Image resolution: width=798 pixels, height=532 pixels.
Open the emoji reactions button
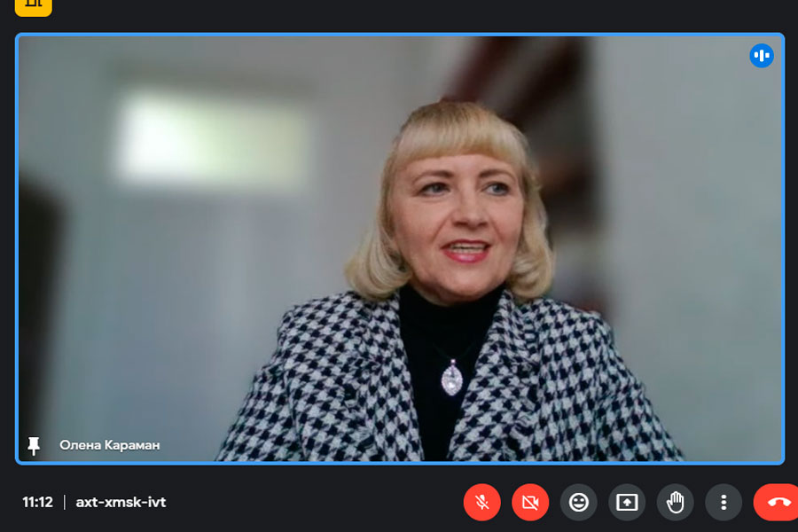point(578,502)
